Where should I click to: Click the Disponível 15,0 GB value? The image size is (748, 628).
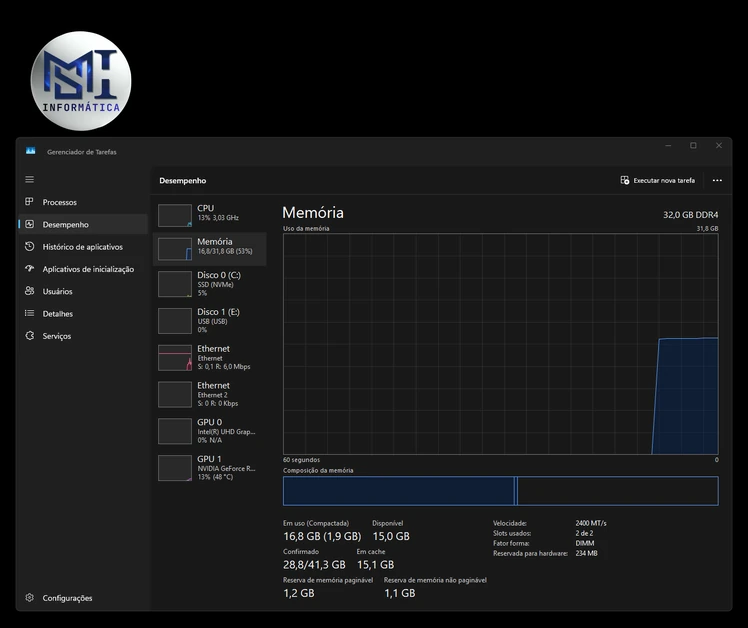391,536
